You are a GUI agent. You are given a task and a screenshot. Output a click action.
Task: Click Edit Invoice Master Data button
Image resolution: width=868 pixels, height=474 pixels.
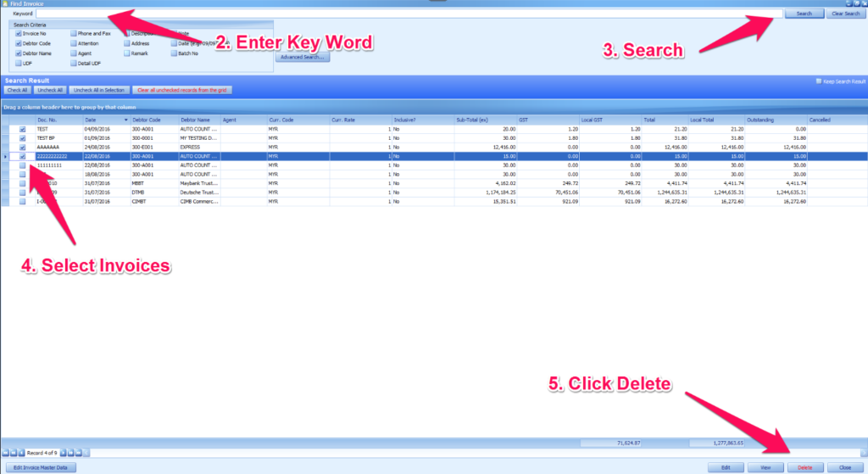[x=41, y=467]
